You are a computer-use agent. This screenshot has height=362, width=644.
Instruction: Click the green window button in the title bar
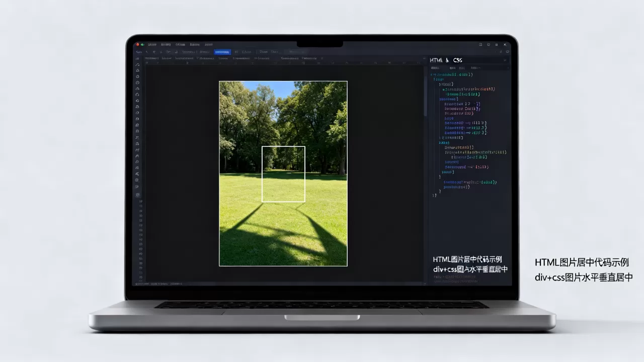point(142,45)
